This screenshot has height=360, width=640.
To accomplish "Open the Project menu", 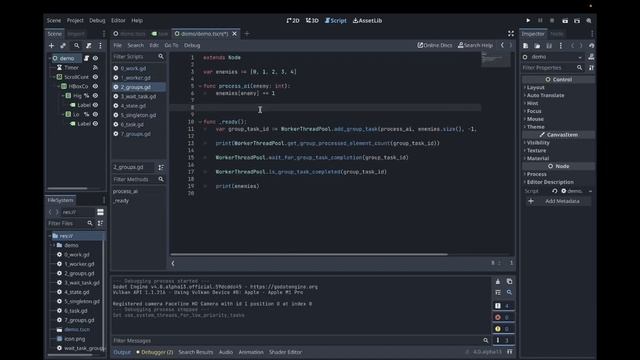I will 75,20.
